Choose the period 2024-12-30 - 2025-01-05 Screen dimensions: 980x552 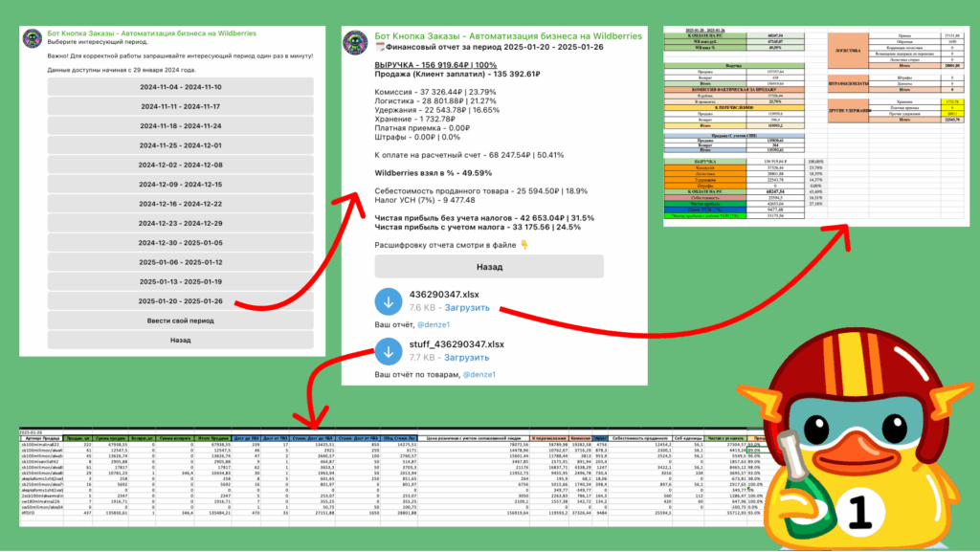click(x=181, y=243)
